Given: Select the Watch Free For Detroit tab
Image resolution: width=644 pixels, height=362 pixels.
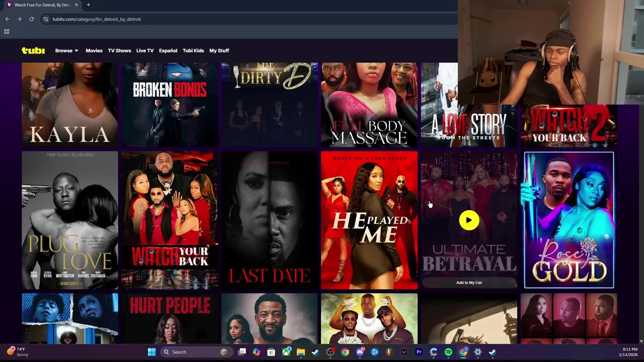Looking at the screenshot, I should pos(42,5).
